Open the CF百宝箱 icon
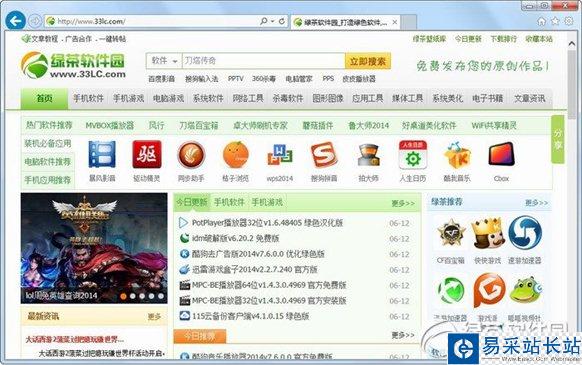Screen dimensions: 582x365 (x=451, y=234)
